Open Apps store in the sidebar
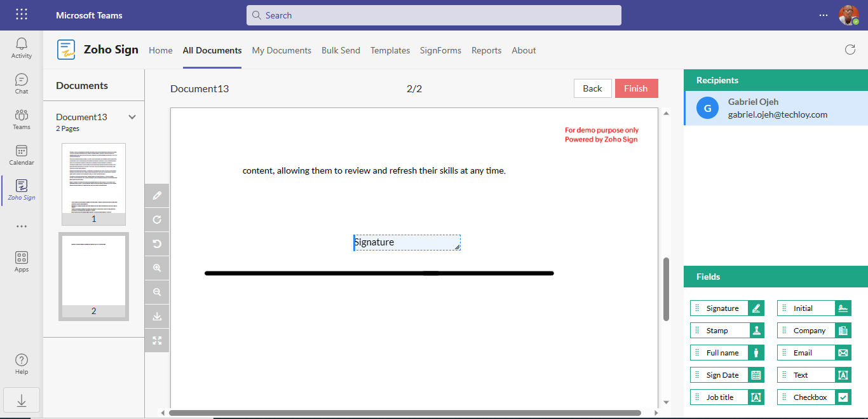868x419 pixels. pyautogui.click(x=22, y=261)
